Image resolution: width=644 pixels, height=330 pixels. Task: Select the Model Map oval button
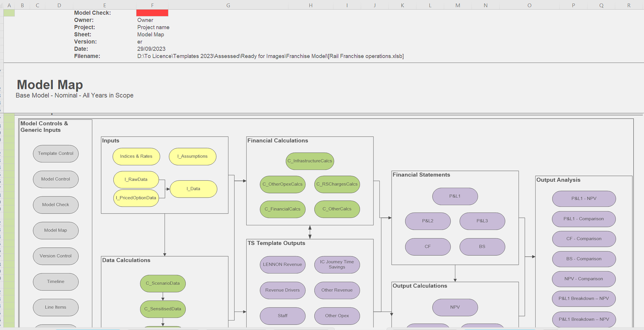coord(56,230)
